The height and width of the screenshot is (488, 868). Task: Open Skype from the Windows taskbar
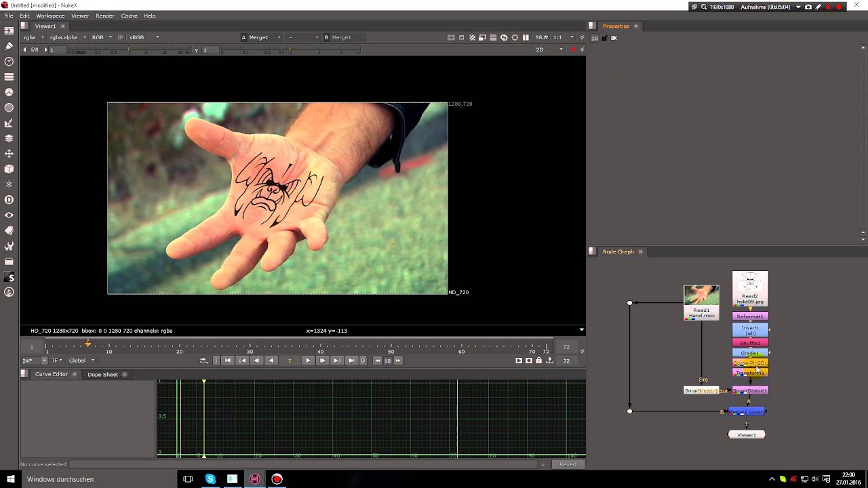(210, 479)
